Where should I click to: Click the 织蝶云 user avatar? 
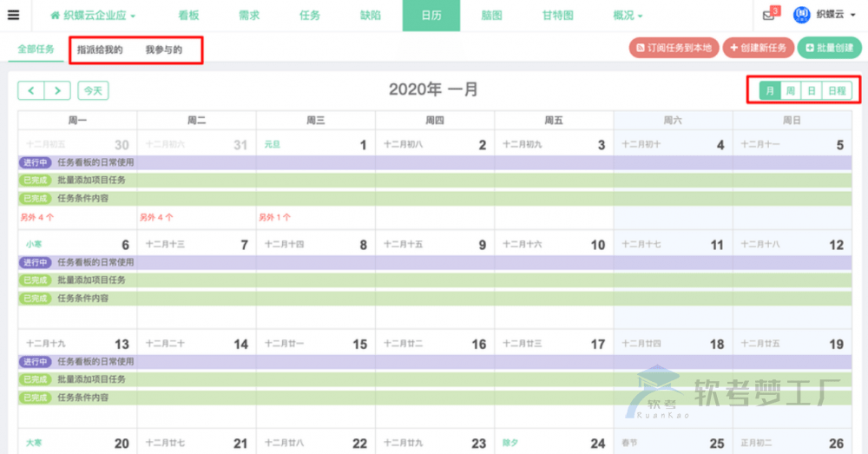pyautogui.click(x=801, y=15)
